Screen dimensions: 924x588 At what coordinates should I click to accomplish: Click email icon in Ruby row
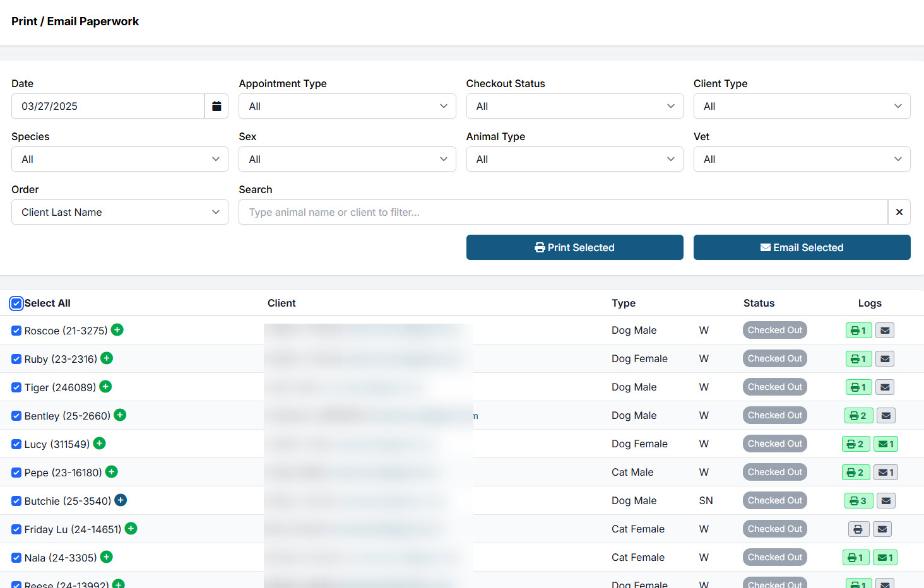coord(885,359)
